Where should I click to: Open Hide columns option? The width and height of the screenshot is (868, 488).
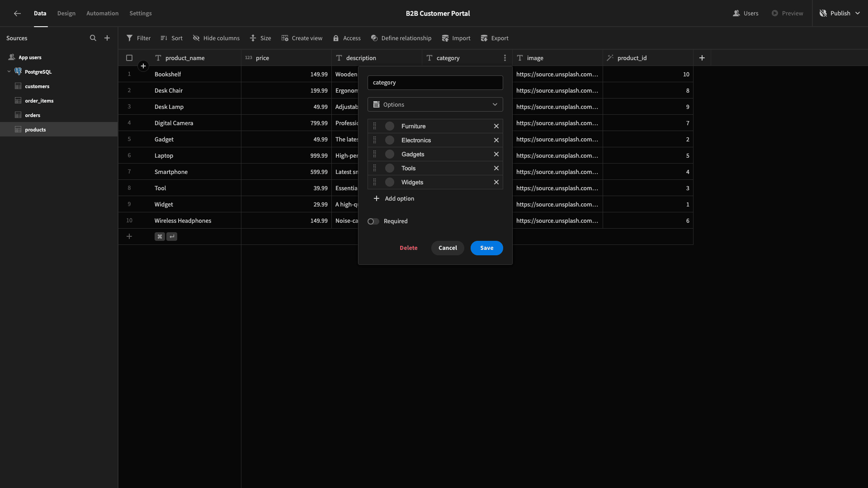coord(216,38)
